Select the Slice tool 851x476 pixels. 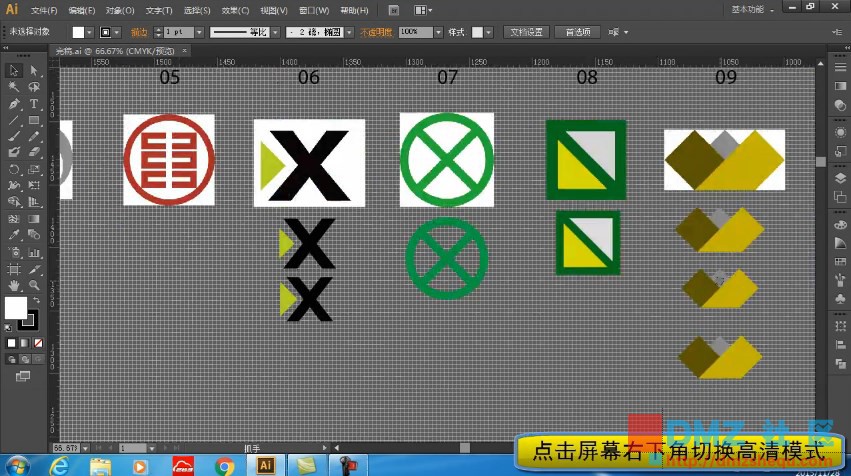click(34, 269)
